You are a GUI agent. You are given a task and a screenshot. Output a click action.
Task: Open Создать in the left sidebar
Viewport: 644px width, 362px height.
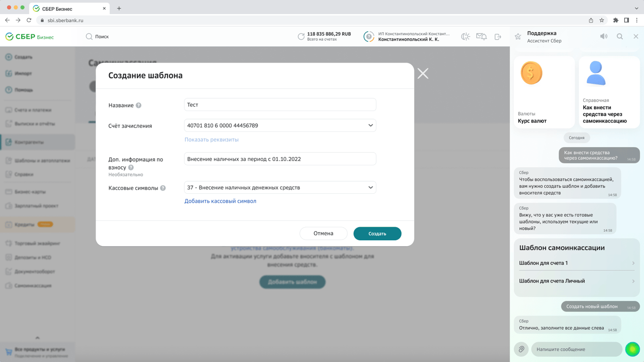click(x=19, y=57)
